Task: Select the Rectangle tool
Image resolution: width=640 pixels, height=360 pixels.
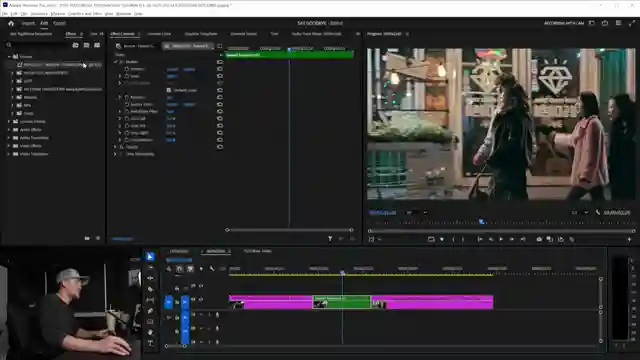Action: click(150, 322)
